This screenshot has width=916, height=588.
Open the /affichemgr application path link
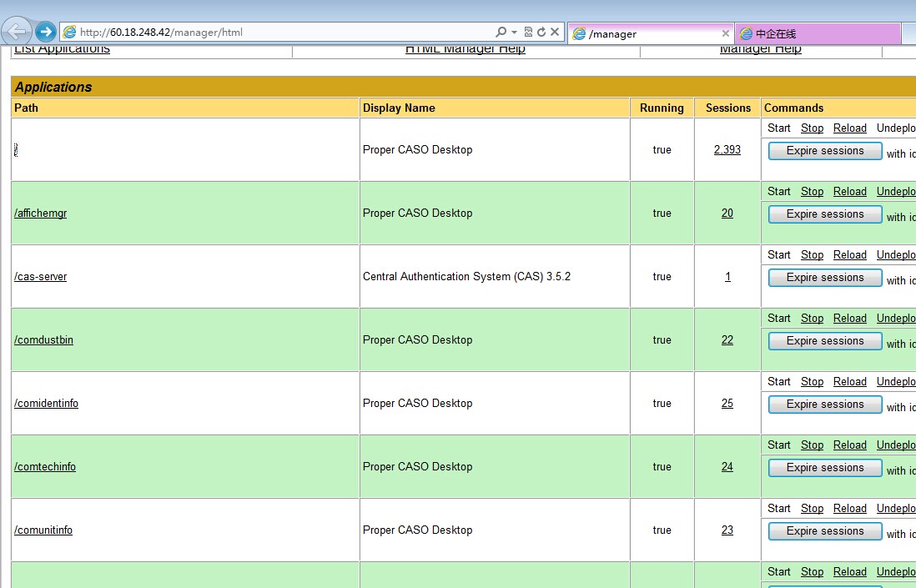40,214
